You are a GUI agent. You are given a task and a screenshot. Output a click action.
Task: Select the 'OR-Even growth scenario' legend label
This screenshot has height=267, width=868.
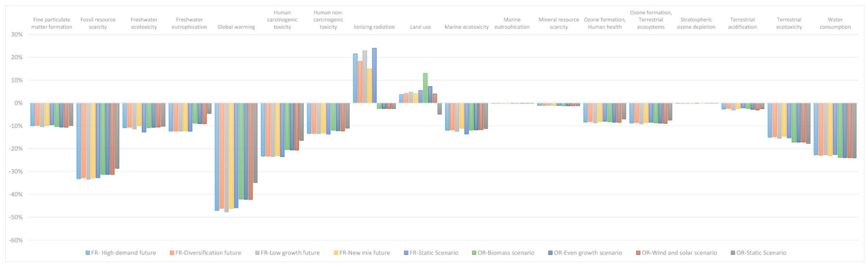(588, 253)
